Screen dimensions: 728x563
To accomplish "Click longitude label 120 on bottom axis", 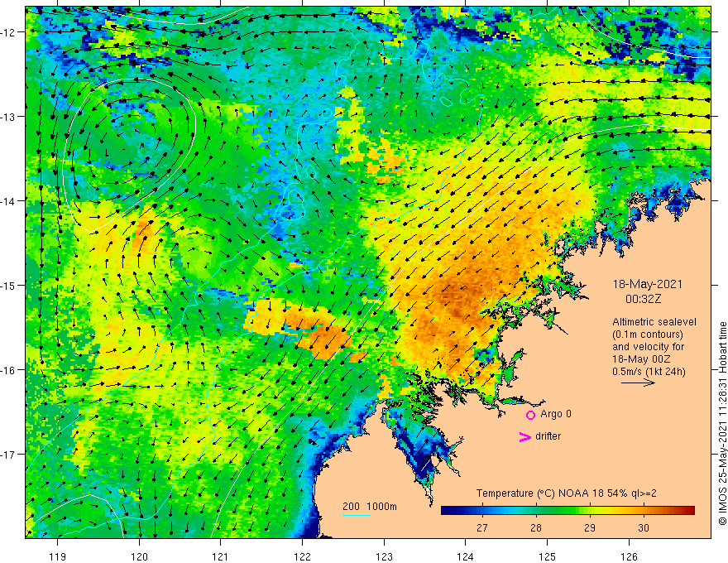I will 139,556.
